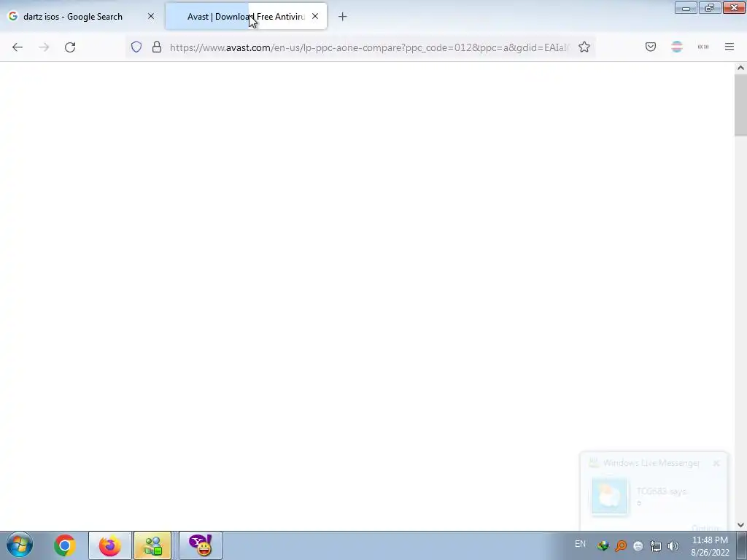This screenshot has height=560, width=747.
Task: Click the Yahoo Messenger face tray icon
Action: tap(638, 546)
